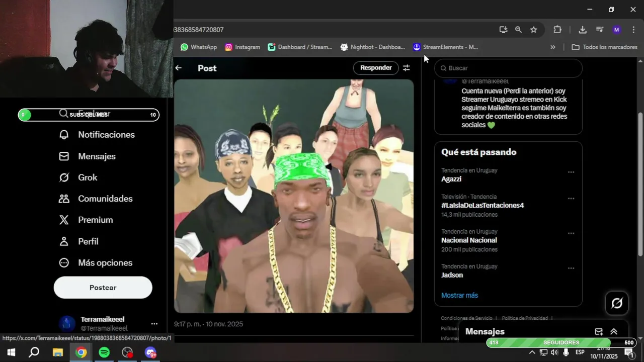This screenshot has width=644, height=362.
Task: Open options dots for #LaIslaDeLasTentaciones4 trend
Action: click(x=571, y=199)
